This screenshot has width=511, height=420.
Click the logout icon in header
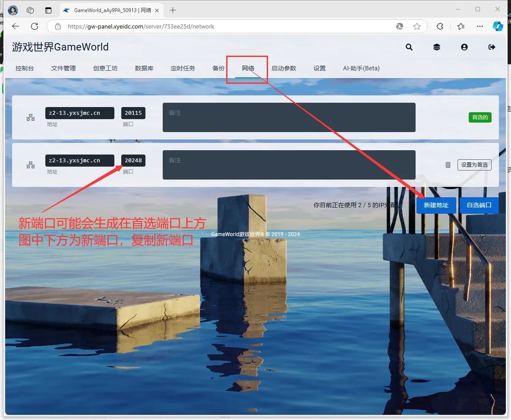click(492, 47)
